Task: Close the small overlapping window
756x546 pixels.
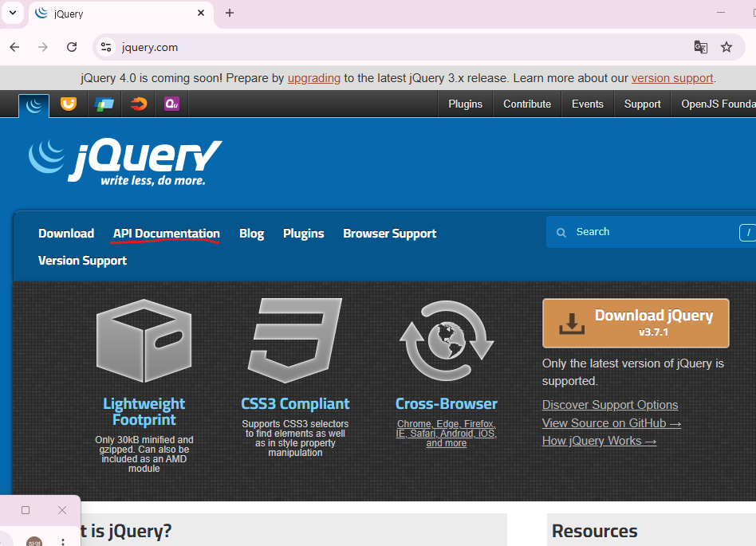Action: pos(62,510)
